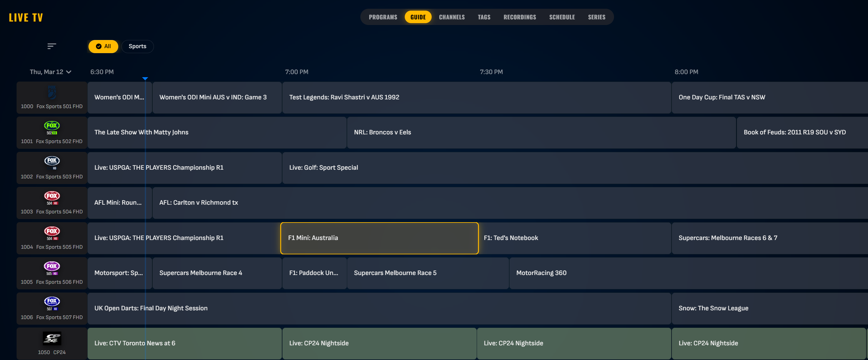Open Fox Sports 505 FHD channel logo

(52, 233)
